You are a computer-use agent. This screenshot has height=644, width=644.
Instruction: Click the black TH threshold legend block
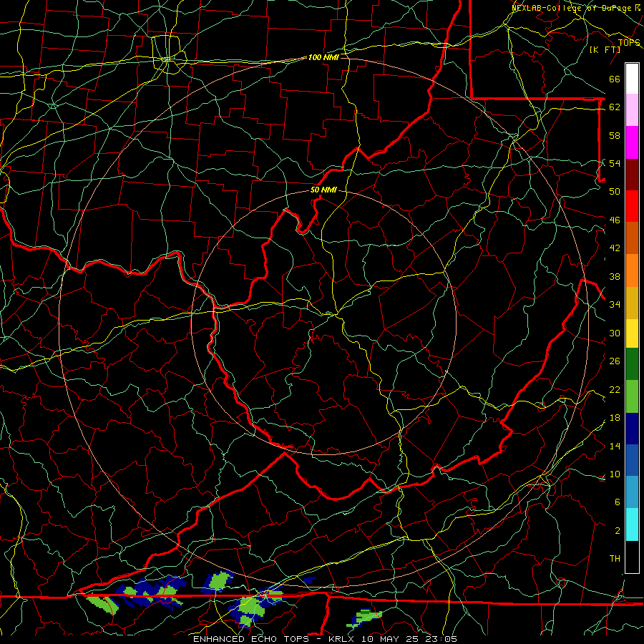coord(632,557)
